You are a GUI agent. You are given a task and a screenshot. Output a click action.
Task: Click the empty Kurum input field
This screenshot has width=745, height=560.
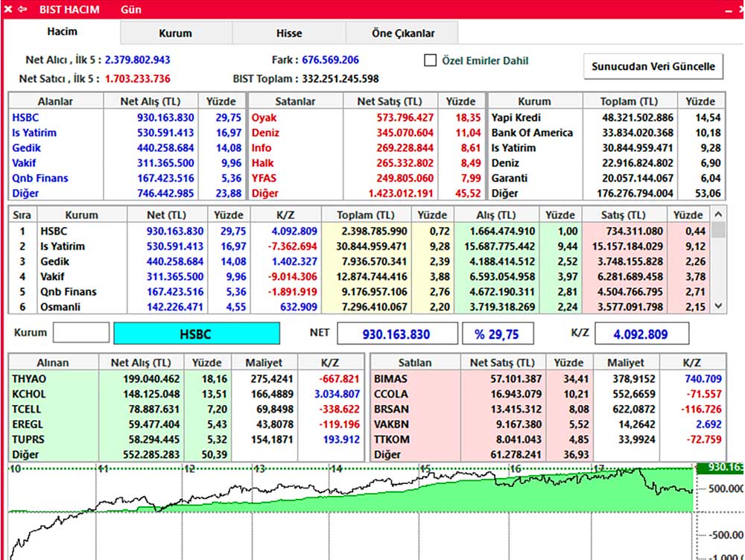pyautogui.click(x=81, y=334)
